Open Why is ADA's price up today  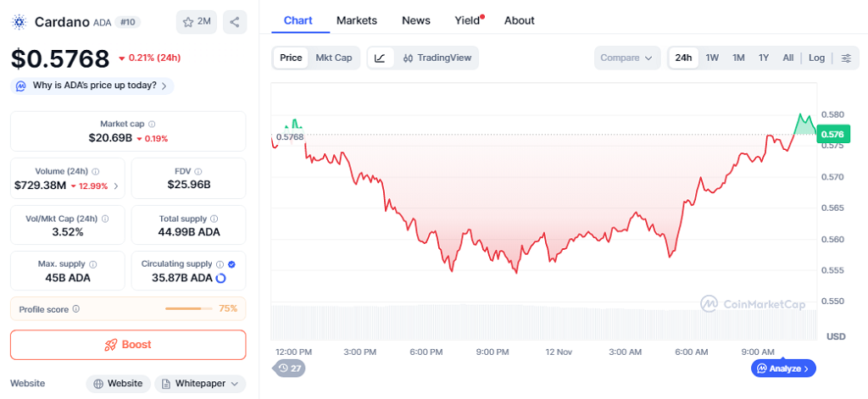click(x=92, y=86)
